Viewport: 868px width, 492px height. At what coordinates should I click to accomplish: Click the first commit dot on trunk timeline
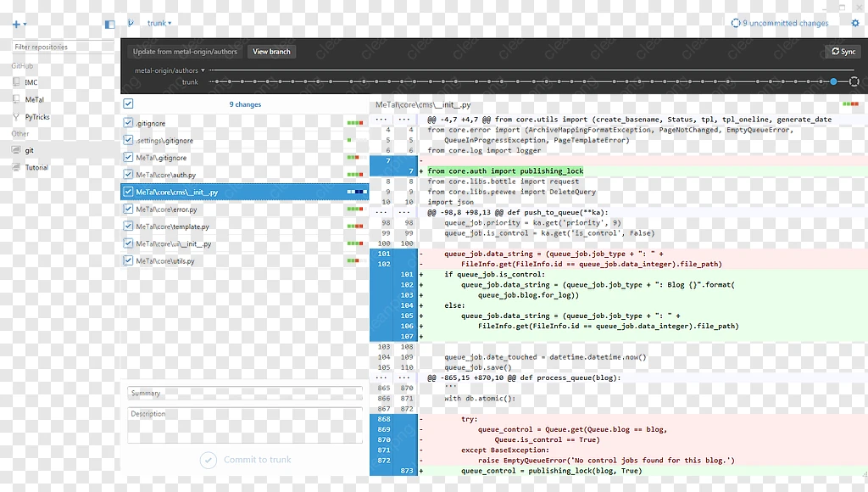coord(216,81)
